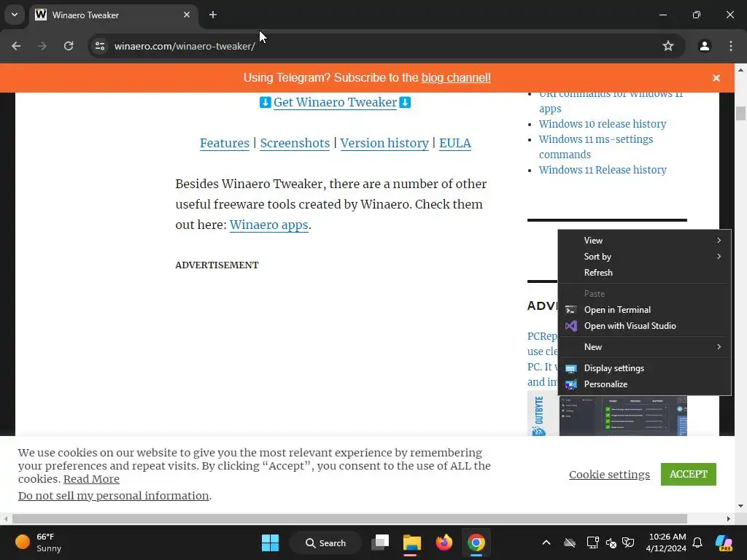Click Do not sell my personal information

pos(113,496)
